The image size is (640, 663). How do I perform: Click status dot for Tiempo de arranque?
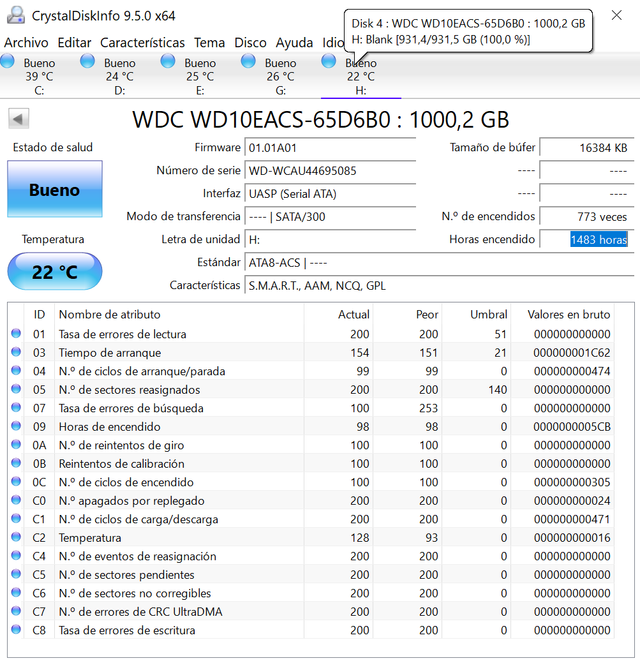coord(16,352)
